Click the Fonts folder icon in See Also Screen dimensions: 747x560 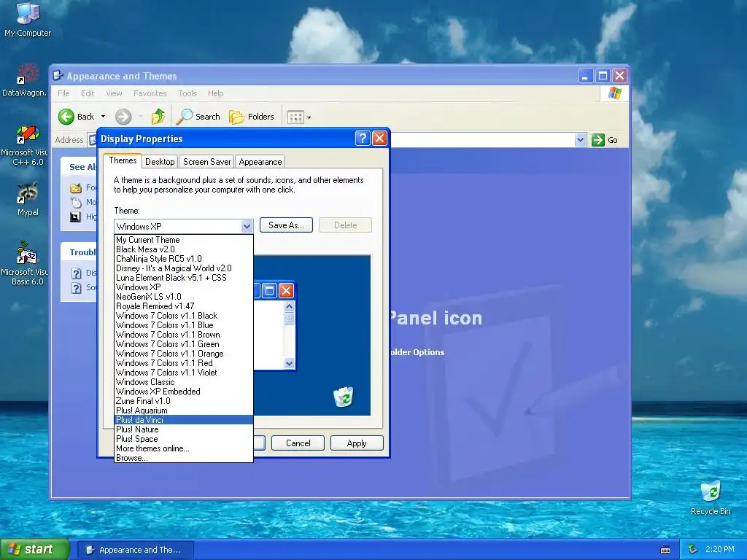(76, 187)
